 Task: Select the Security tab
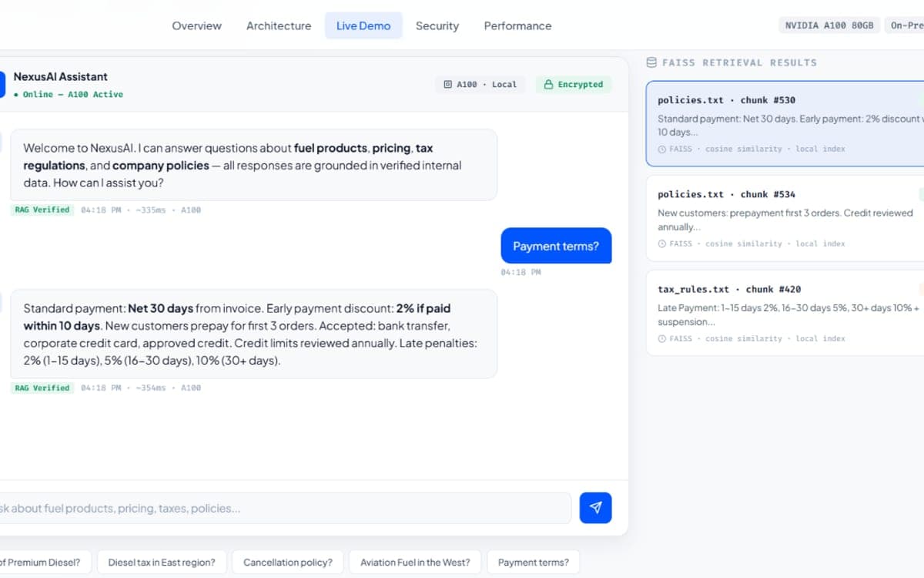point(437,25)
